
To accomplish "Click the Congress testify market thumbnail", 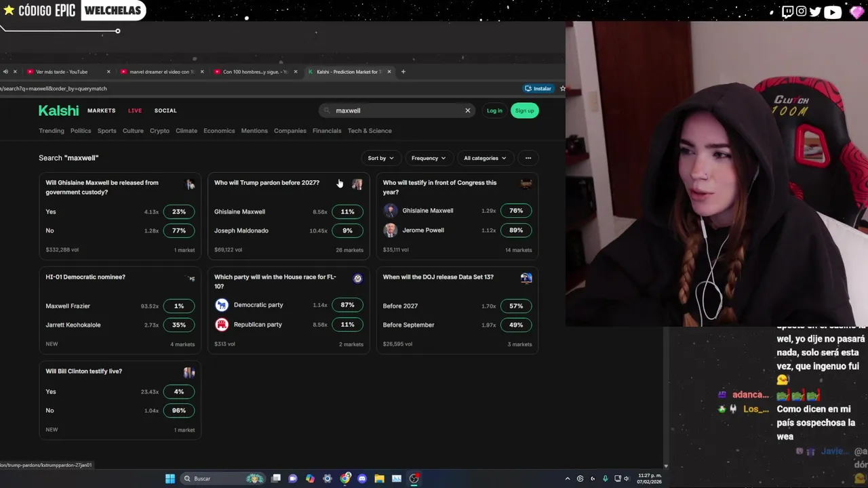I will 526,184.
